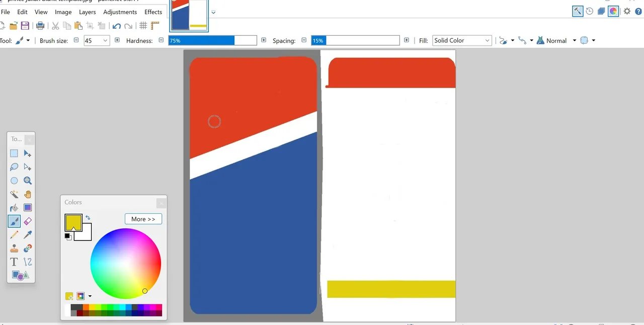Add current color to palette
644x325 pixels.
69,296
